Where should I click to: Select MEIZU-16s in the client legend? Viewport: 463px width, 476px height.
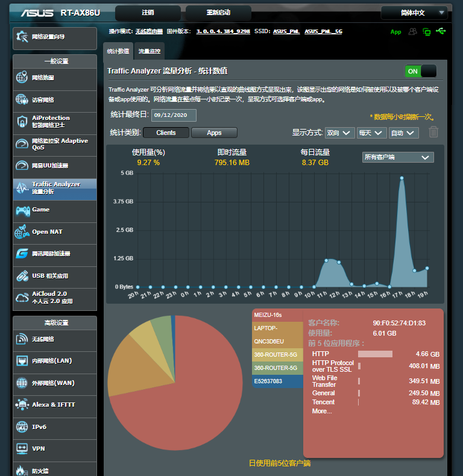pos(278,315)
